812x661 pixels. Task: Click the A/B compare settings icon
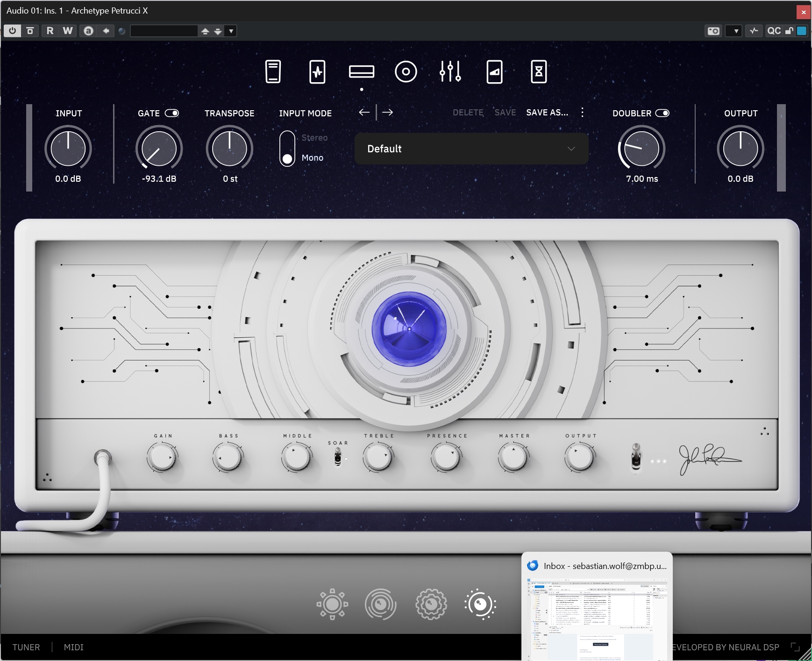coord(88,31)
